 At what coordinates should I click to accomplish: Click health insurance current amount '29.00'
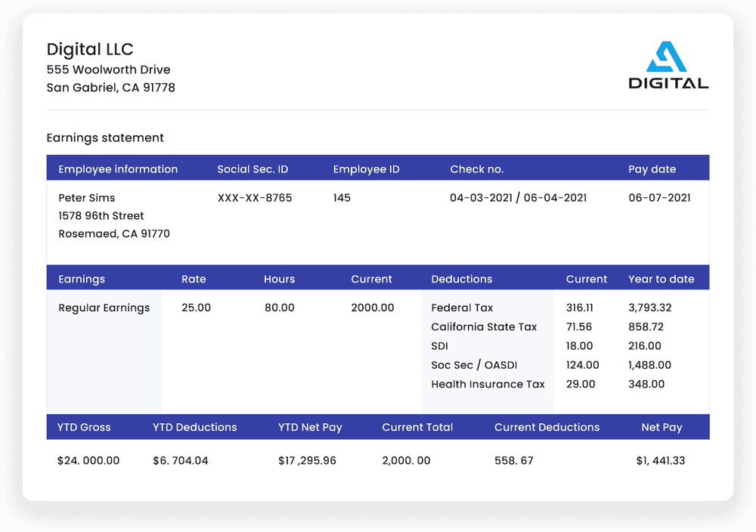[x=581, y=384]
